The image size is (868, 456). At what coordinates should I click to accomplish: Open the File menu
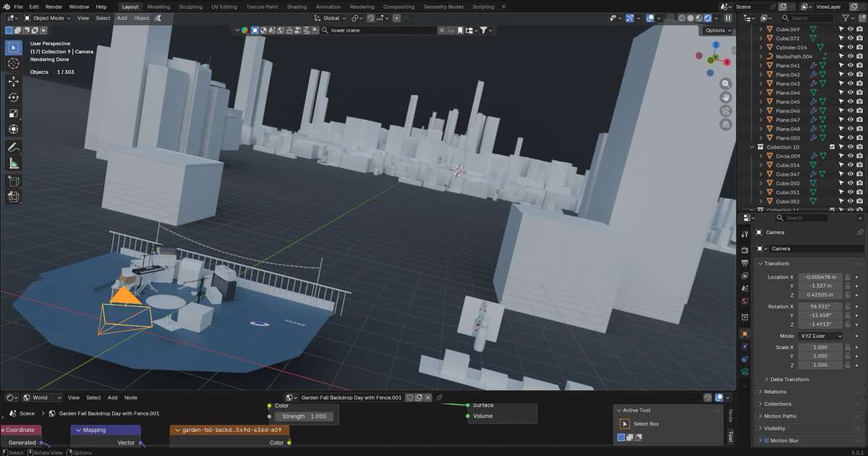pyautogui.click(x=18, y=7)
